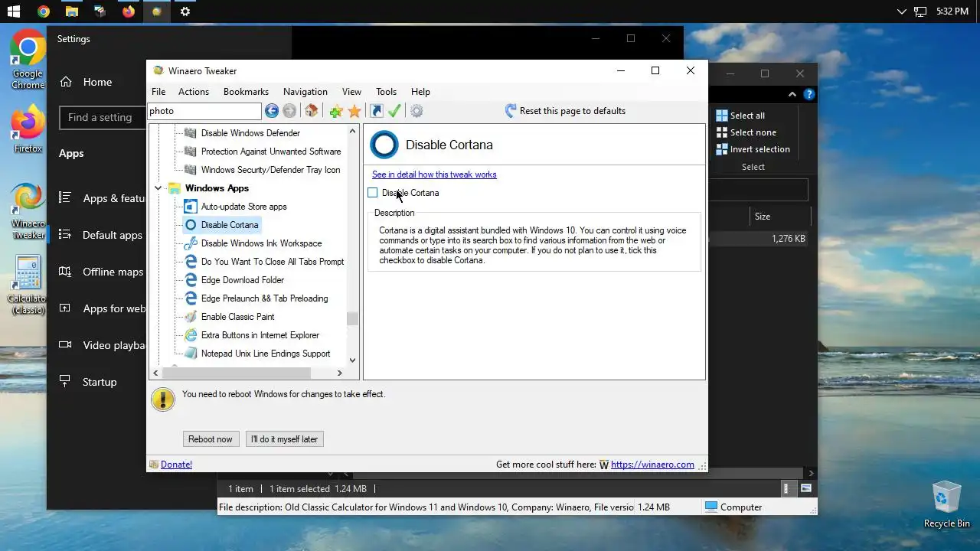Open the Tools menu
The image size is (980, 551).
pyautogui.click(x=386, y=92)
